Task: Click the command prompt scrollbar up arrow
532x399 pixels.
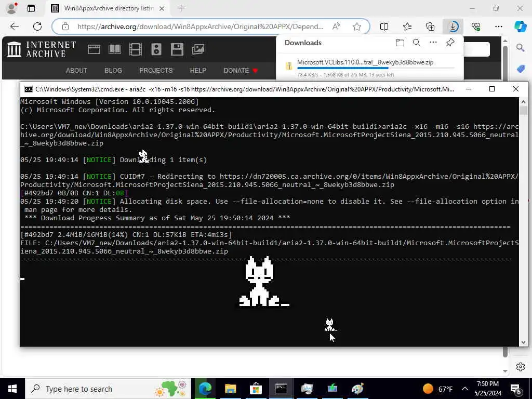Action: pos(523,102)
